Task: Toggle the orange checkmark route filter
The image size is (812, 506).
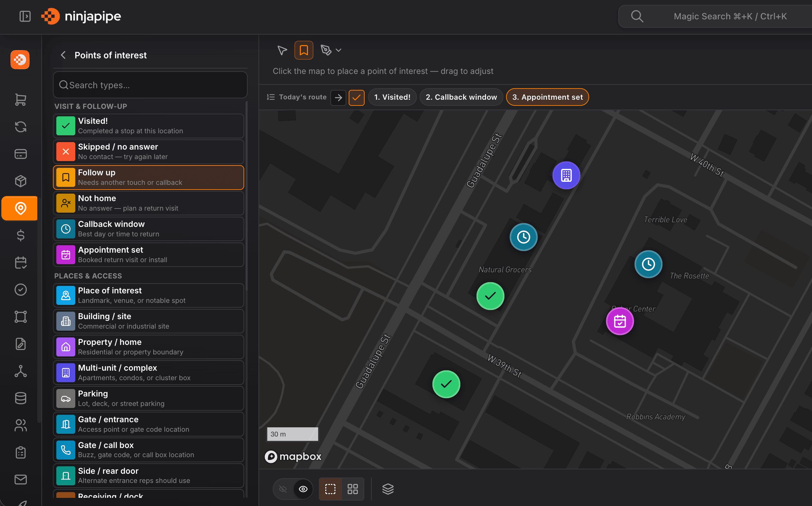Action: [356, 97]
